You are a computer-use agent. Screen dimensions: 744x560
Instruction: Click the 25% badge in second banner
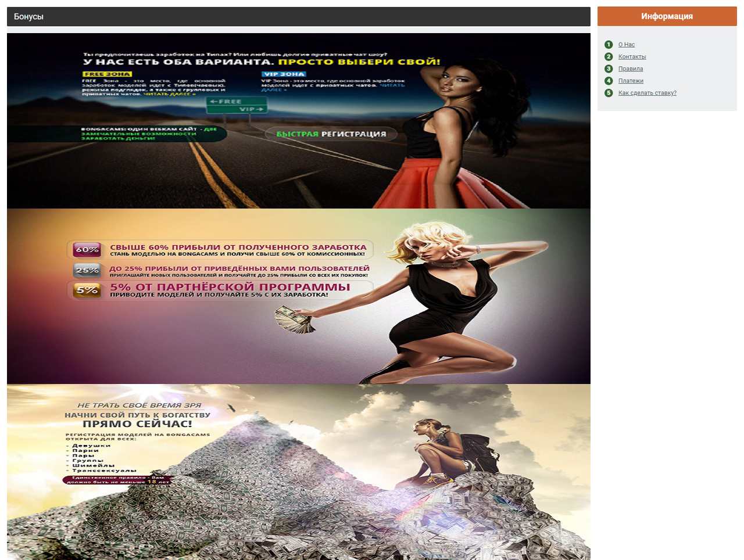87,270
